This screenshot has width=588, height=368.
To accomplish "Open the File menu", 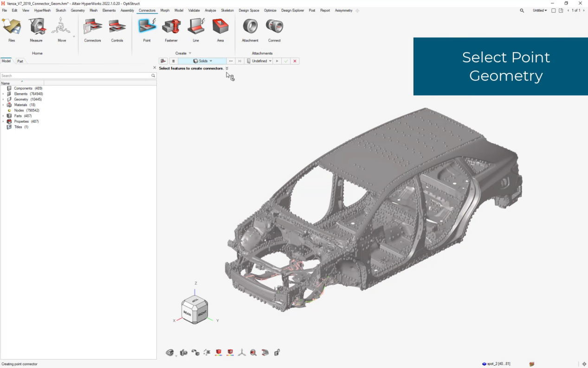I will (5, 10).
